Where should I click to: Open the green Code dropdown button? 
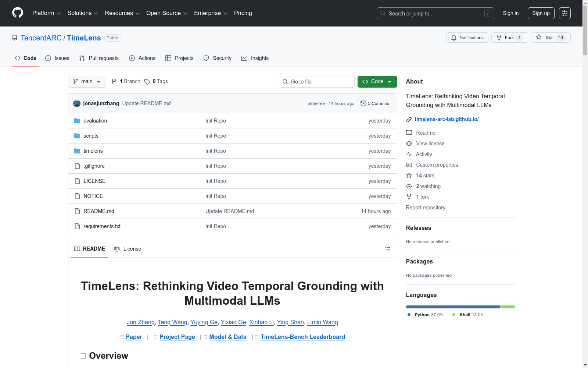pyautogui.click(x=377, y=82)
